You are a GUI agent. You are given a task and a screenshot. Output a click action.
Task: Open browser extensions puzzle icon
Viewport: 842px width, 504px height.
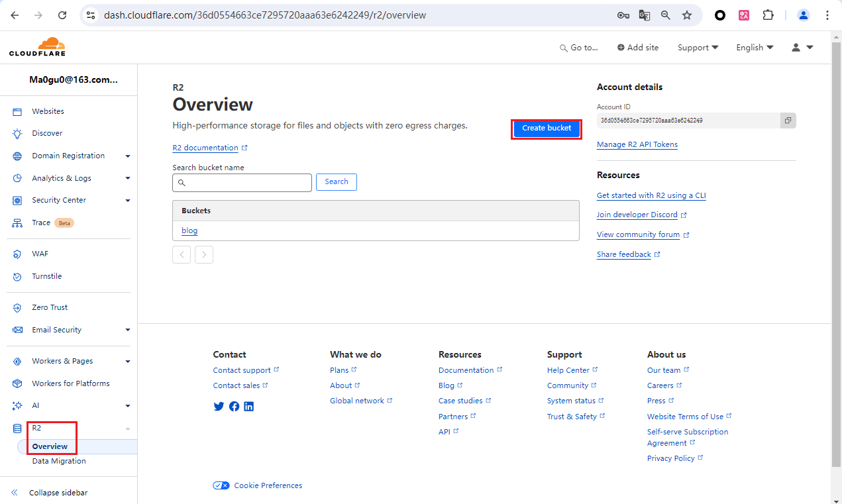(x=768, y=15)
